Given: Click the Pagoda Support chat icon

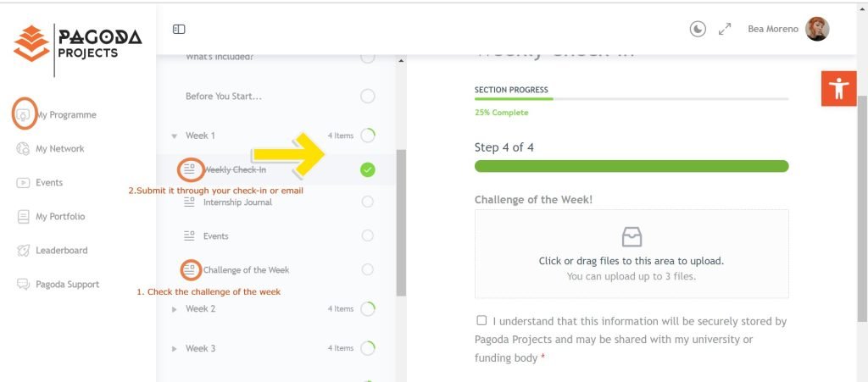Looking at the screenshot, I should pyautogui.click(x=23, y=284).
